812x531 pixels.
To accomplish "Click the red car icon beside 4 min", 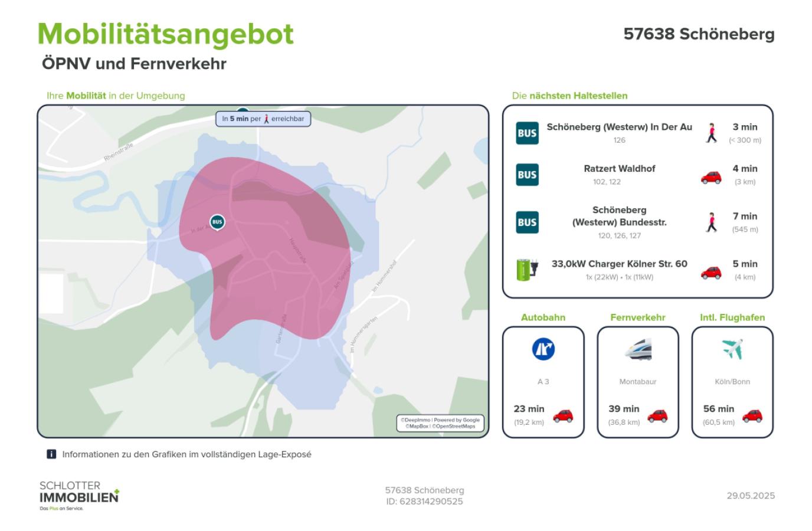I will [711, 176].
